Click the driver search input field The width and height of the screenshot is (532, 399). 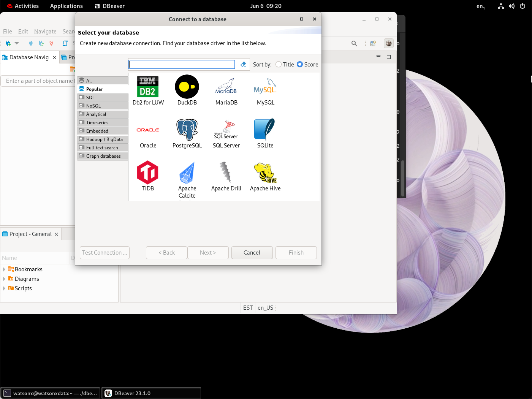point(182,65)
